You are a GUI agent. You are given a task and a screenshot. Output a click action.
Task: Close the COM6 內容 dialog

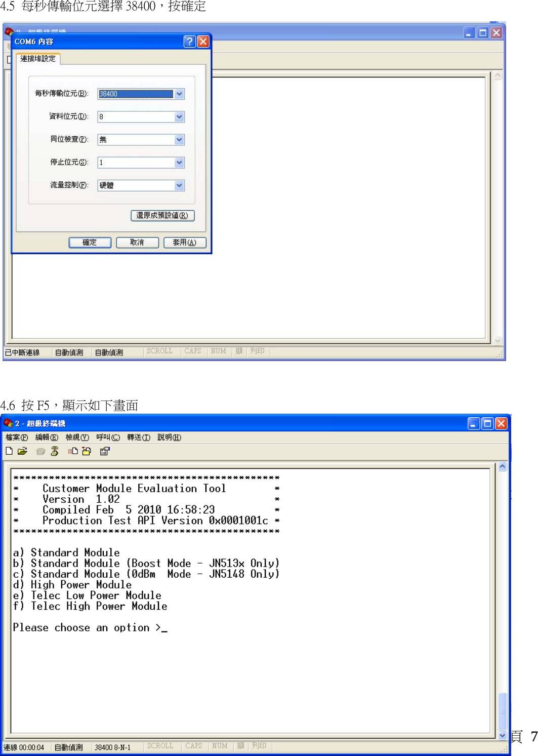click(x=203, y=41)
